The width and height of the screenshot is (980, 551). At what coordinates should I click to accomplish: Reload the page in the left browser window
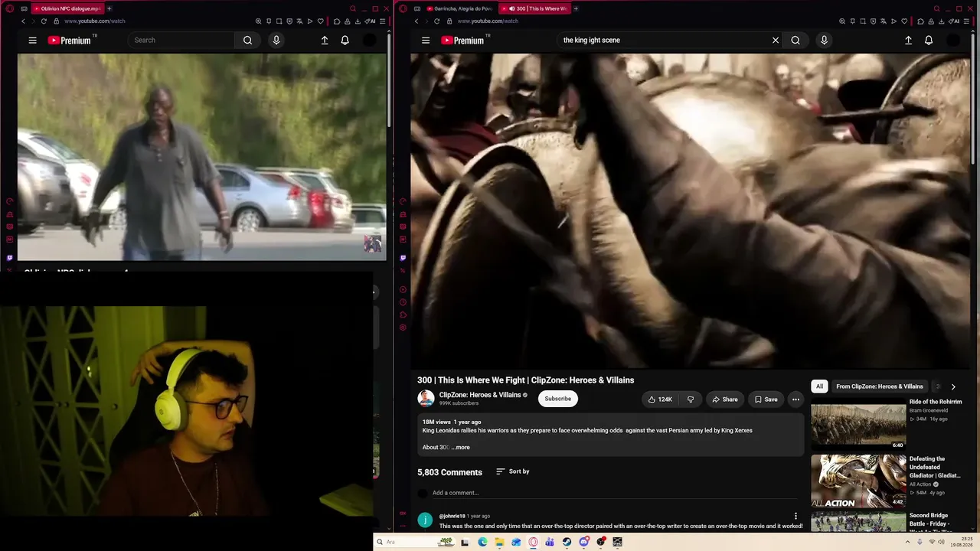tap(44, 21)
